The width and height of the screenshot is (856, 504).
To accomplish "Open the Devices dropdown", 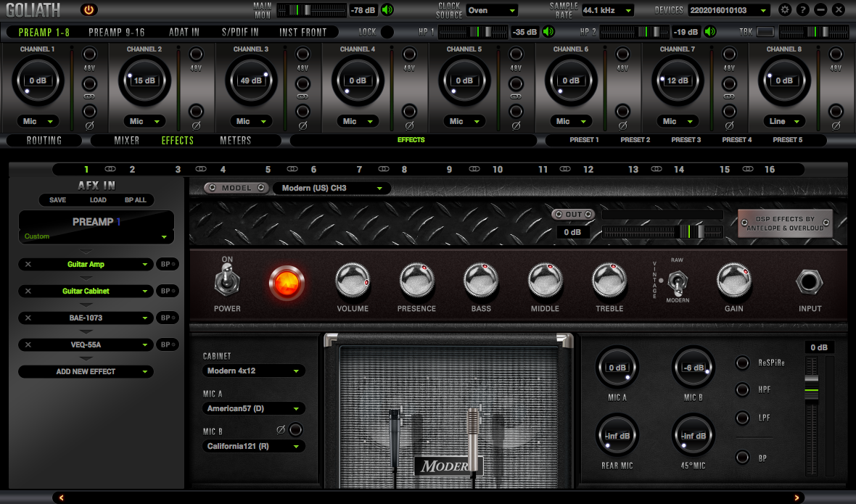I will [x=729, y=10].
